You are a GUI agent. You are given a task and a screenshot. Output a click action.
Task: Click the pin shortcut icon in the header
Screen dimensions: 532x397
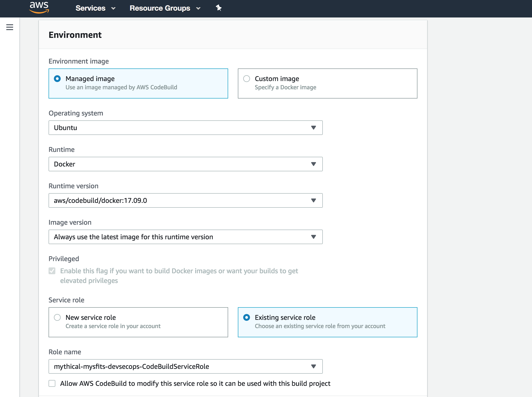pos(219,8)
